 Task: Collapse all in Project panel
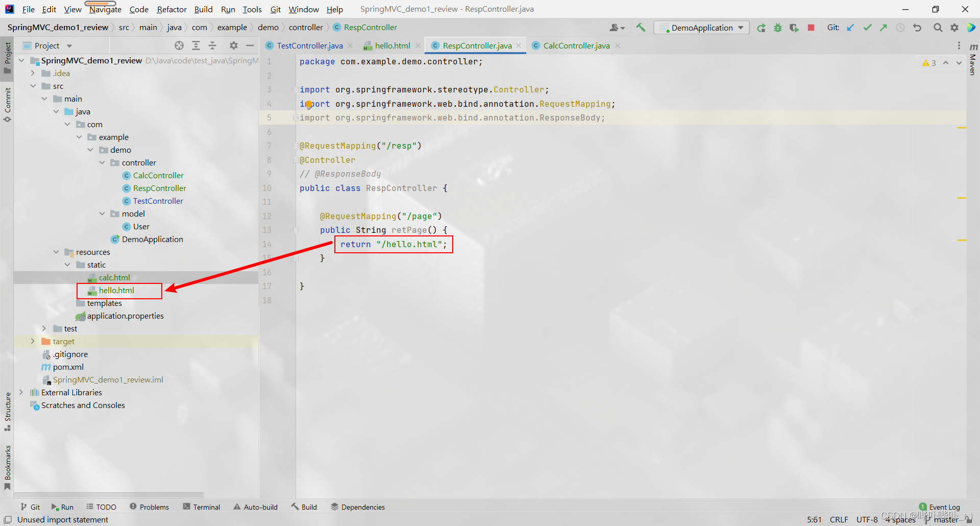212,45
